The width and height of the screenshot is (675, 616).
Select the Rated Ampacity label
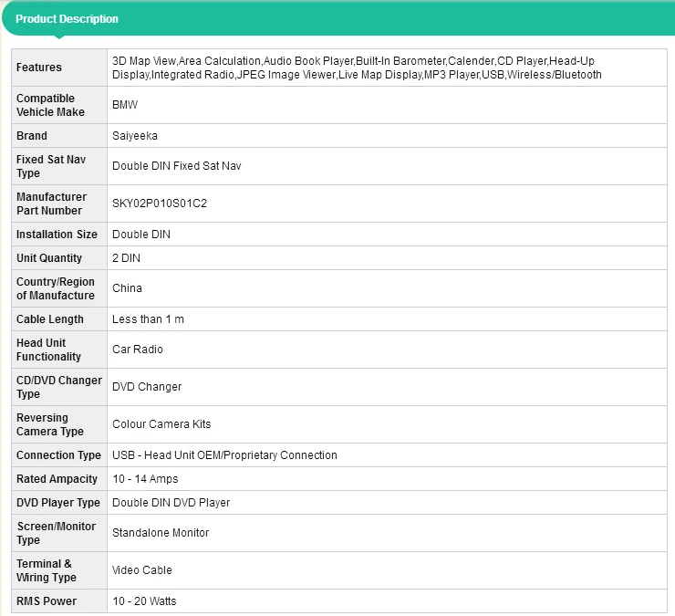57,479
